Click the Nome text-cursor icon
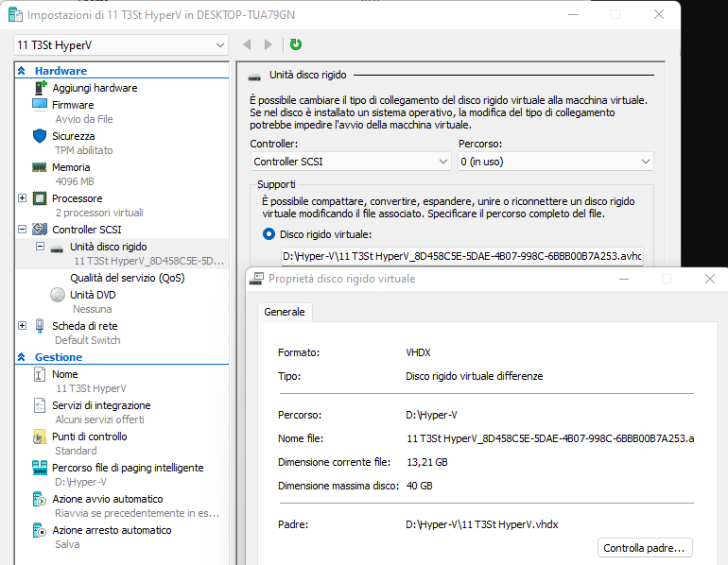Image resolution: width=728 pixels, height=565 pixels. click(x=40, y=374)
